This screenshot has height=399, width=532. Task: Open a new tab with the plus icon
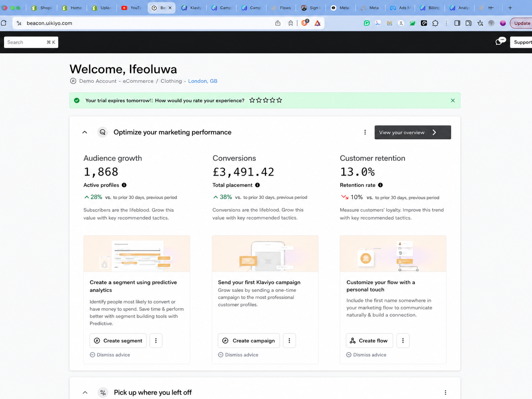[x=510, y=8]
